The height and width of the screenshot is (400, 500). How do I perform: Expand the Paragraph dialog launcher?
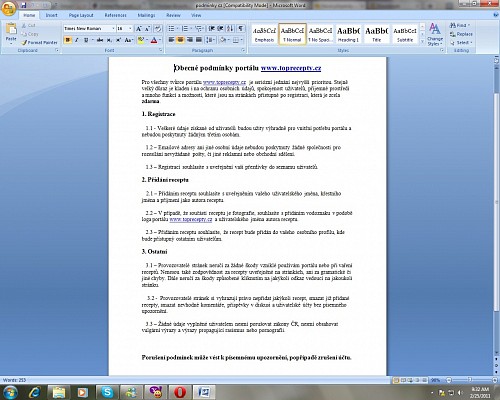[x=243, y=50]
